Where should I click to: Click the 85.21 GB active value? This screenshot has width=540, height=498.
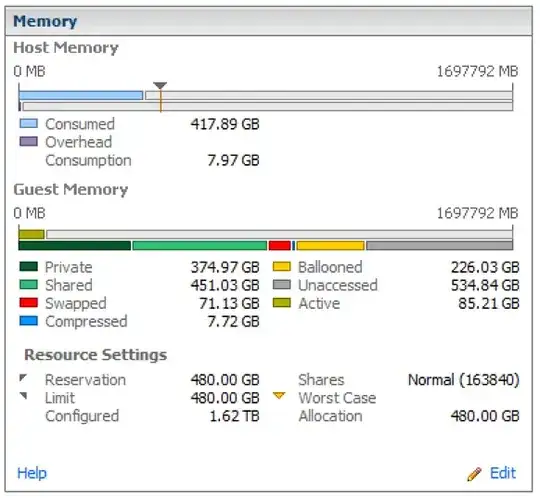point(489,303)
